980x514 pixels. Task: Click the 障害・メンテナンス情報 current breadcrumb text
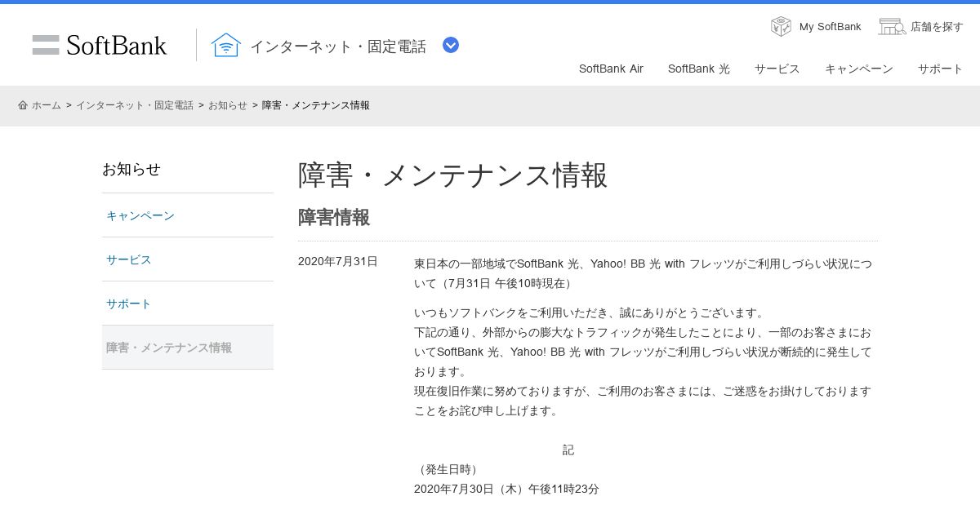coord(316,105)
